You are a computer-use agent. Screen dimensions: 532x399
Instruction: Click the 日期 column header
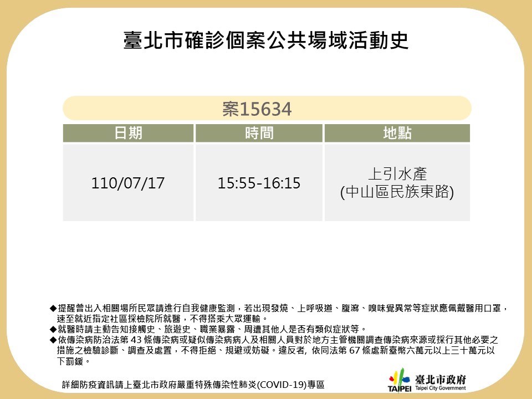(128, 133)
